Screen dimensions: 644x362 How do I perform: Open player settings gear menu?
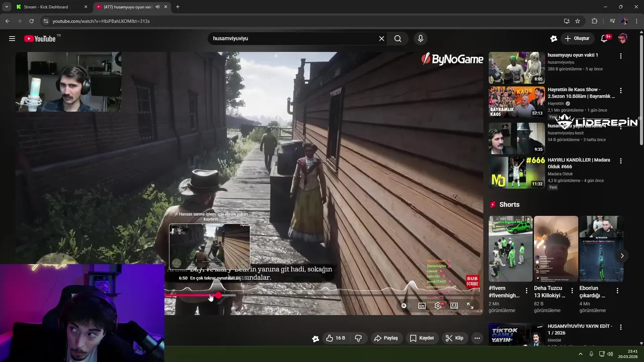438,306
